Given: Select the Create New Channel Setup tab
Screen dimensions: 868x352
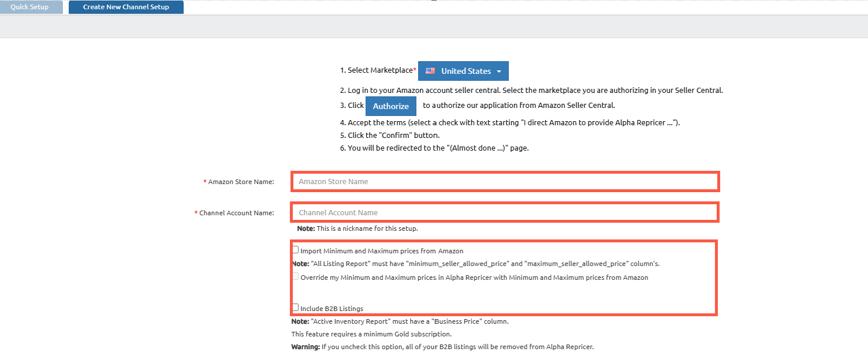Looking at the screenshot, I should [126, 7].
